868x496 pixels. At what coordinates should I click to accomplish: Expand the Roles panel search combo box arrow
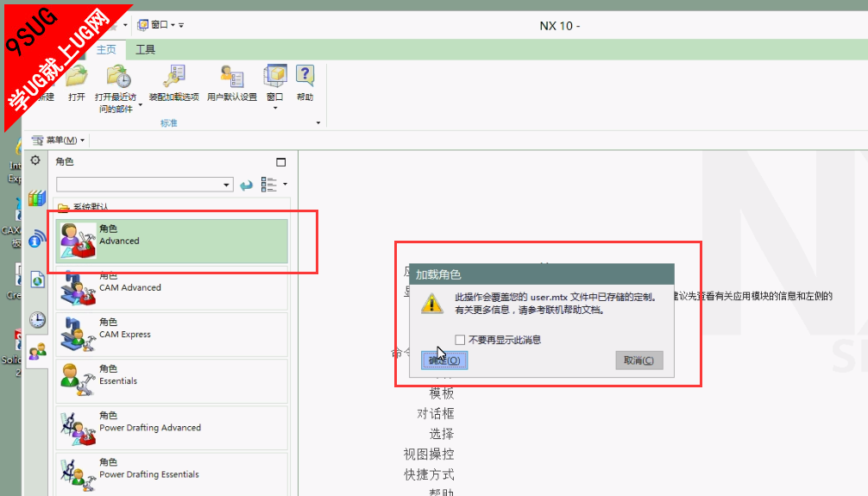[x=226, y=185]
